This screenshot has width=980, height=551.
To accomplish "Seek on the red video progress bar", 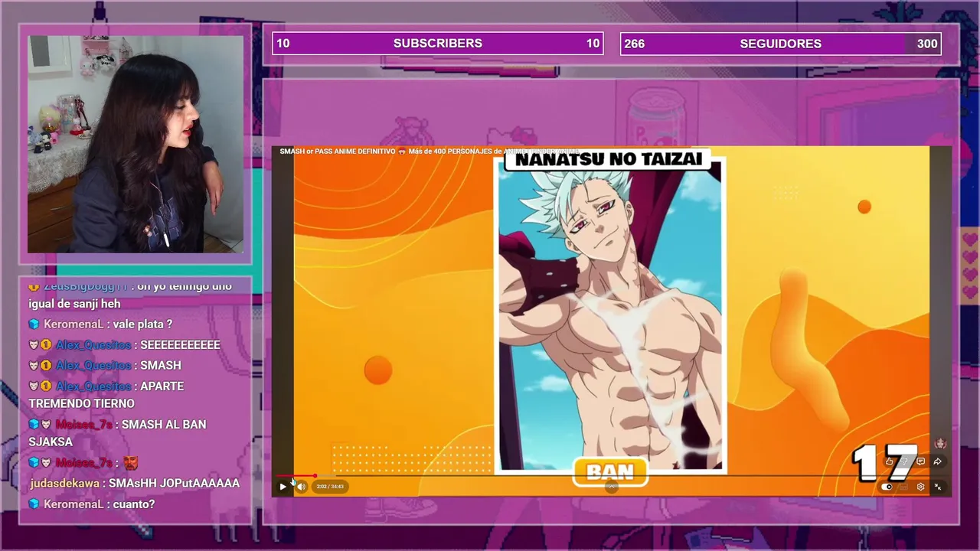I will (x=297, y=476).
